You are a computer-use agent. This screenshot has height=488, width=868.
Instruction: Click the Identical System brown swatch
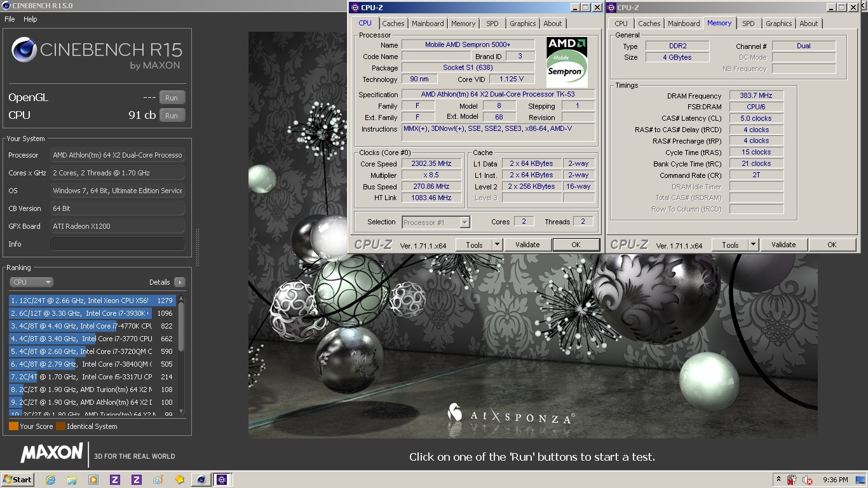pyautogui.click(x=60, y=426)
